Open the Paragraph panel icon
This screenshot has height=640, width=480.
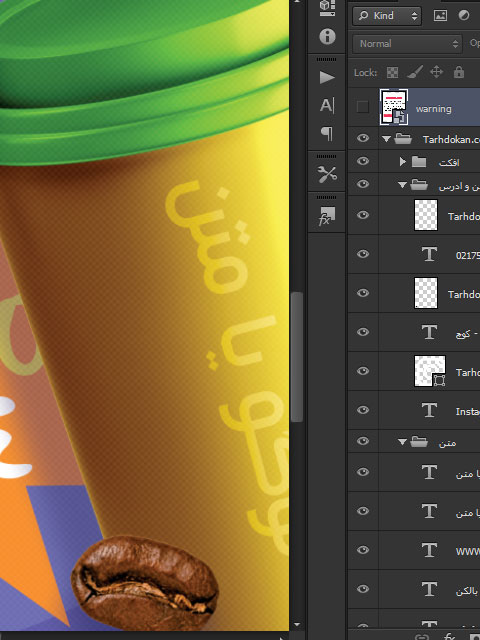[x=327, y=133]
